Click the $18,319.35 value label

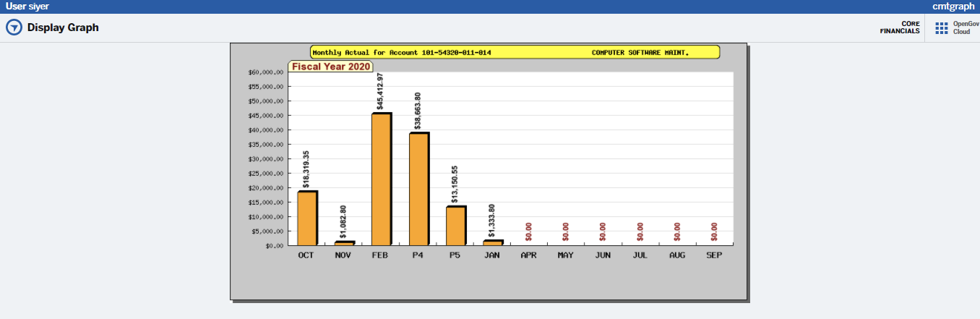pos(306,169)
